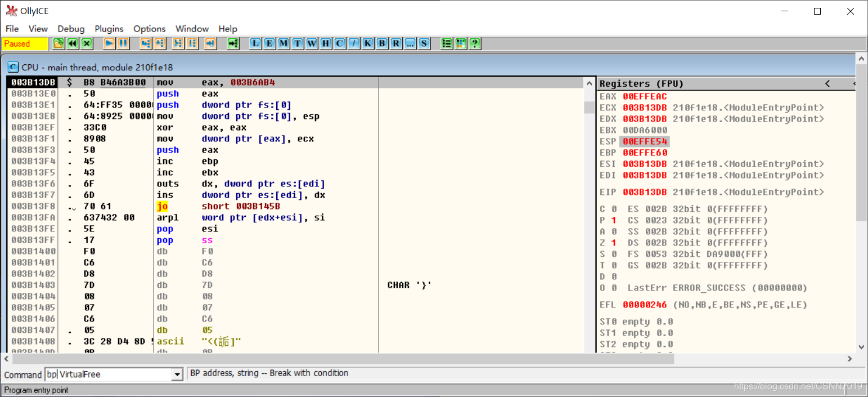This screenshot has width=868, height=397.
Task: Select the P parity flag value
Action: pos(614,220)
